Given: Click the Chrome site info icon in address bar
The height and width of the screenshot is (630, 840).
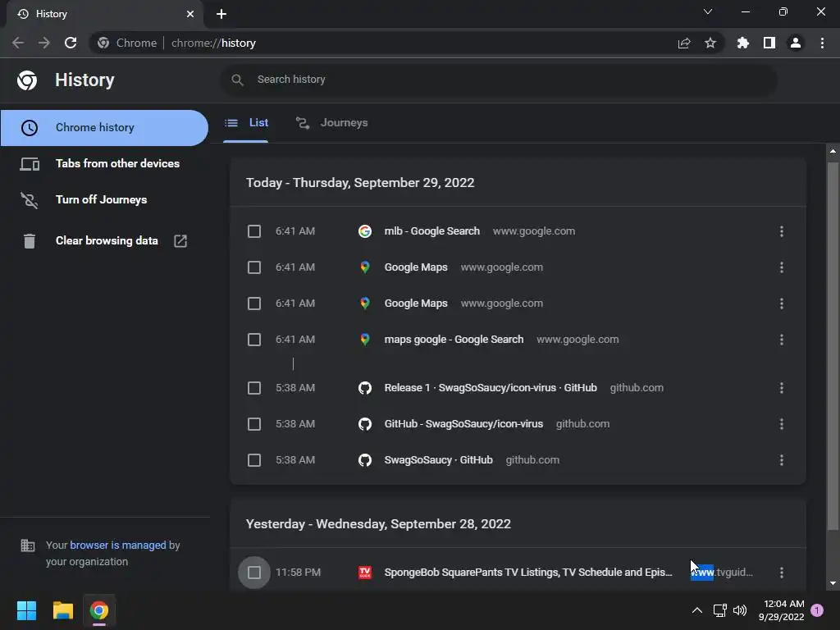Looking at the screenshot, I should click(x=103, y=43).
